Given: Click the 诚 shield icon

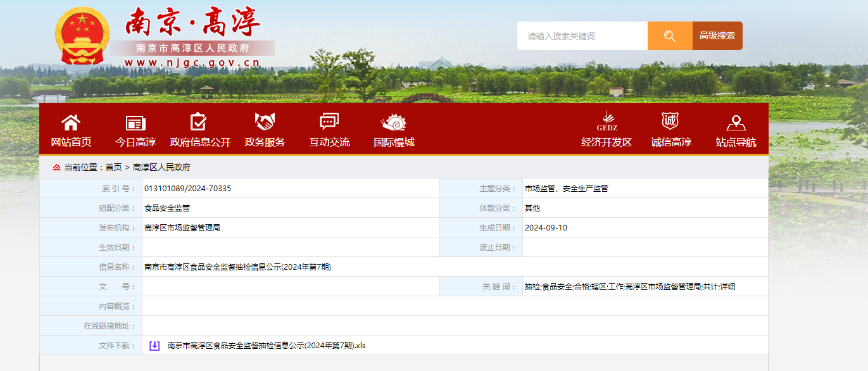Looking at the screenshot, I should 670,121.
